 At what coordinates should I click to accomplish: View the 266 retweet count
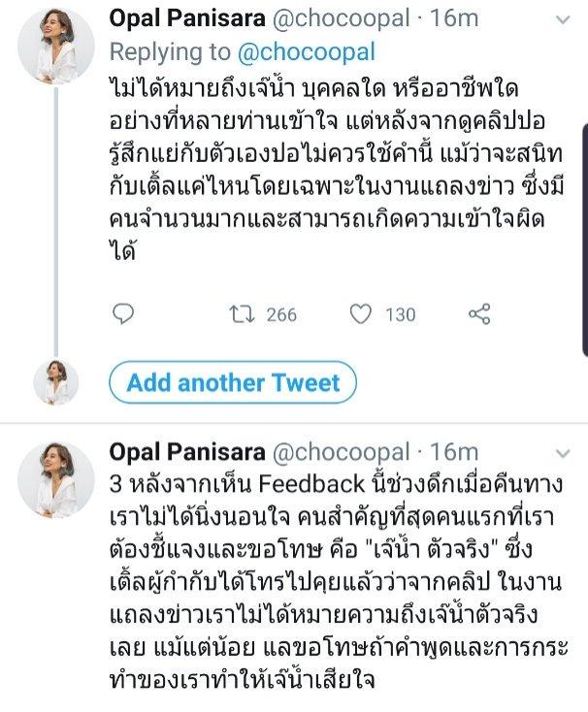pyautogui.click(x=280, y=313)
